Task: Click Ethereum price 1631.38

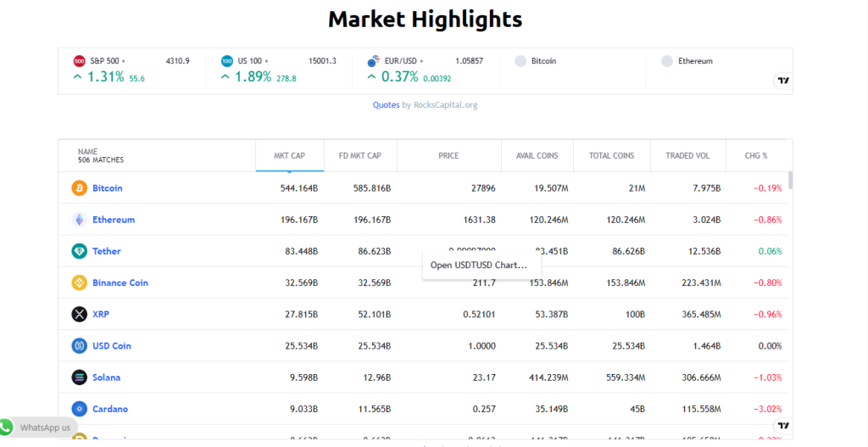Action: point(480,220)
